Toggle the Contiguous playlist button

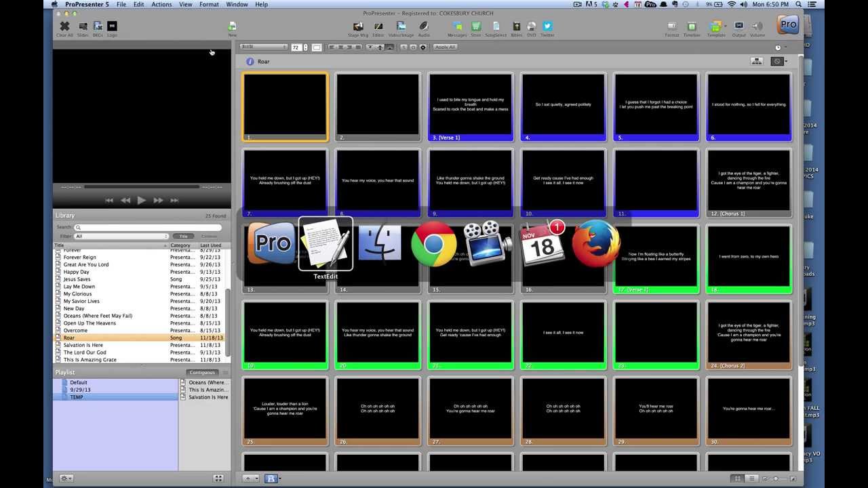[x=202, y=373]
